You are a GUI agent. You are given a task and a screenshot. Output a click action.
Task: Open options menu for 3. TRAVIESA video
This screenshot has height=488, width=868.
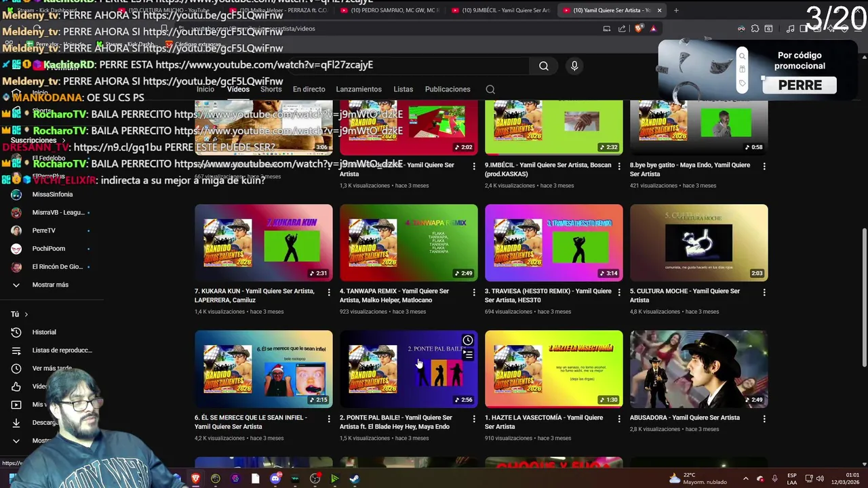(x=619, y=292)
